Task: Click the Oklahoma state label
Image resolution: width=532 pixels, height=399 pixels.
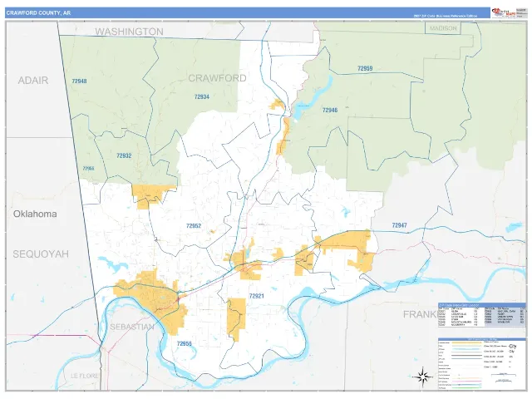Action: point(35,214)
